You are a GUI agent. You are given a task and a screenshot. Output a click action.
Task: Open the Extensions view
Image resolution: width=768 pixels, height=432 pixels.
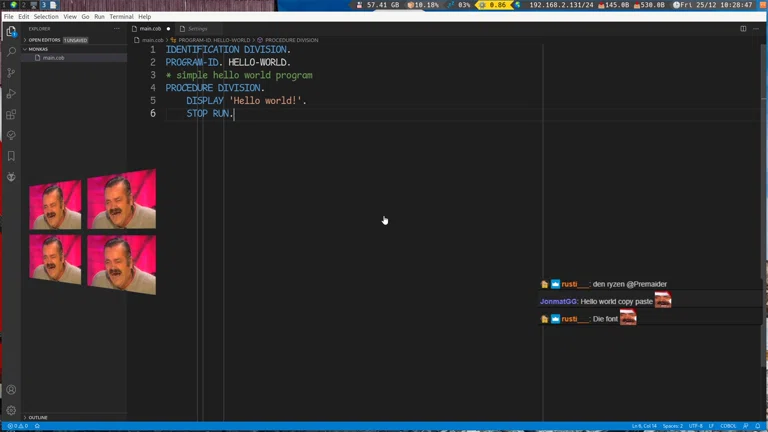(x=11, y=114)
